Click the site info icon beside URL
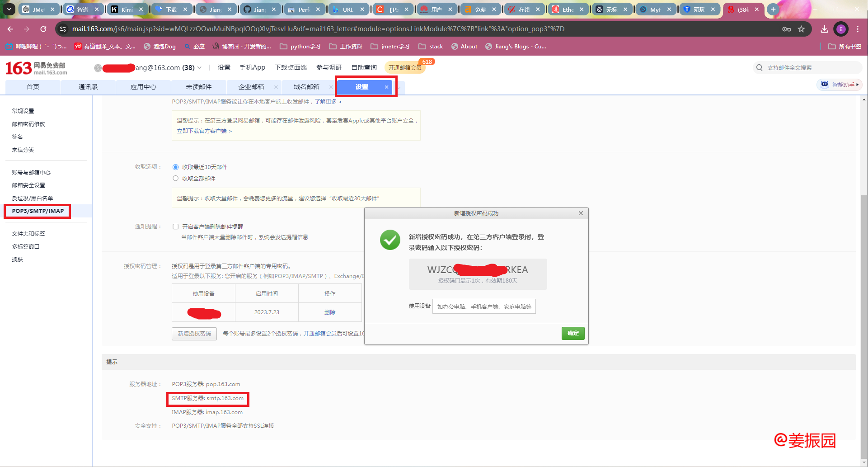868x467 pixels. pyautogui.click(x=63, y=29)
